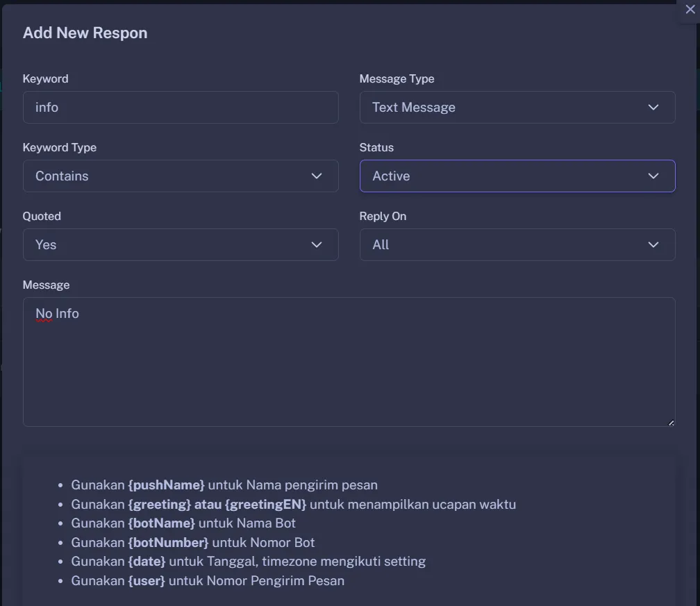Click the chevron arrow in Quoted field
Screen dimensions: 700x606
point(317,245)
